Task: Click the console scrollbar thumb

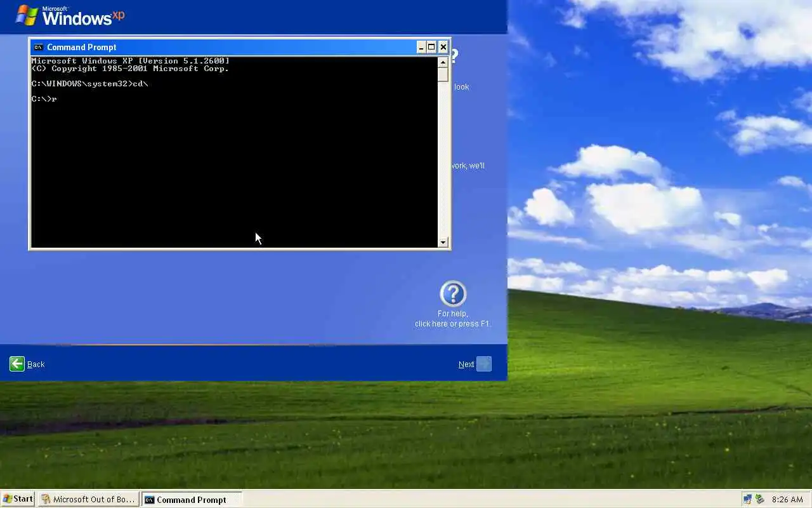Action: click(443, 74)
